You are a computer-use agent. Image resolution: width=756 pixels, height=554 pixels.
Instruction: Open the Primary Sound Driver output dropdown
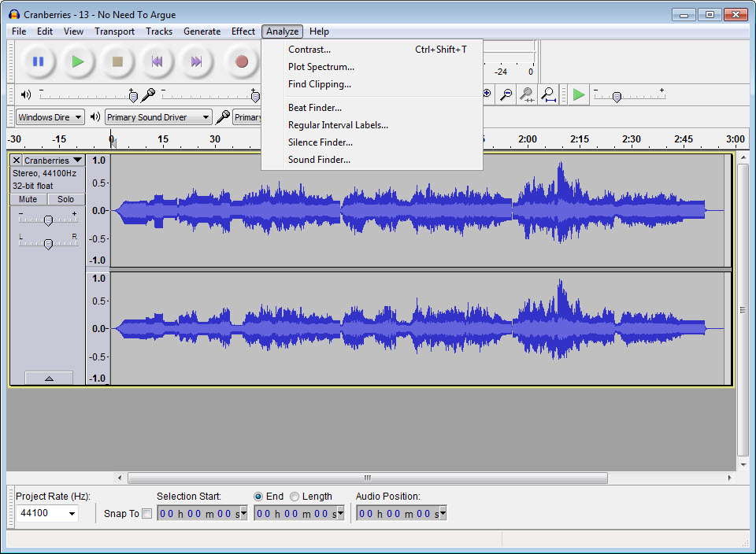tap(158, 117)
